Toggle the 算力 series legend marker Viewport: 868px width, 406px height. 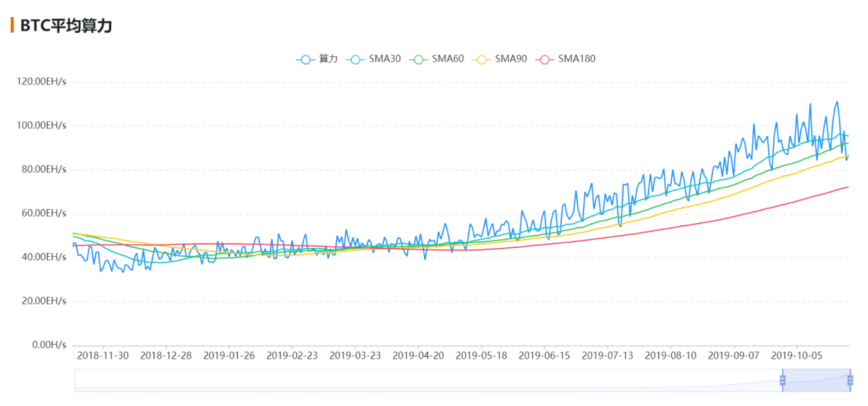(x=305, y=59)
